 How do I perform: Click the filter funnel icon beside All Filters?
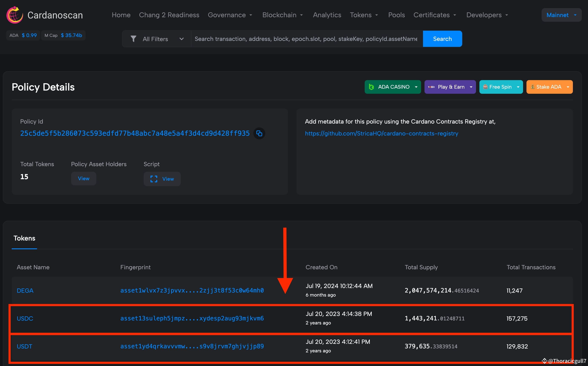133,39
